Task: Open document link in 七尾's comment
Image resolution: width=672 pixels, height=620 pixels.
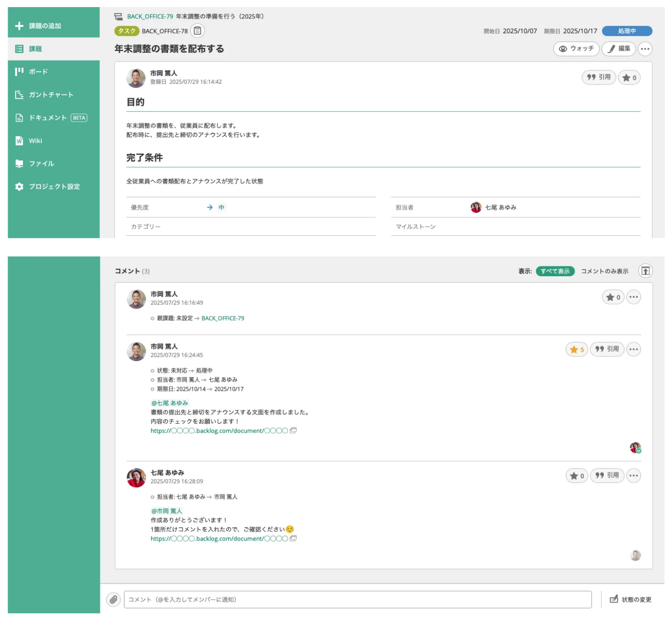Action: tap(219, 539)
